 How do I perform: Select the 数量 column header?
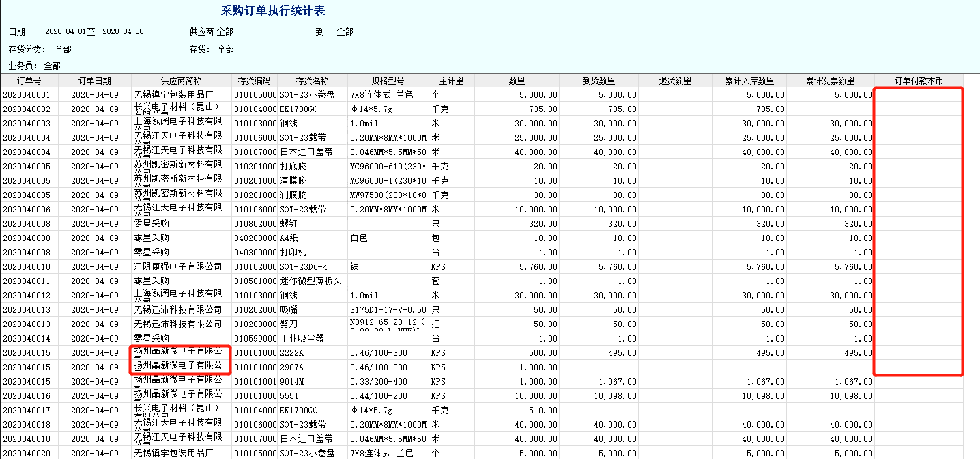pyautogui.click(x=517, y=81)
